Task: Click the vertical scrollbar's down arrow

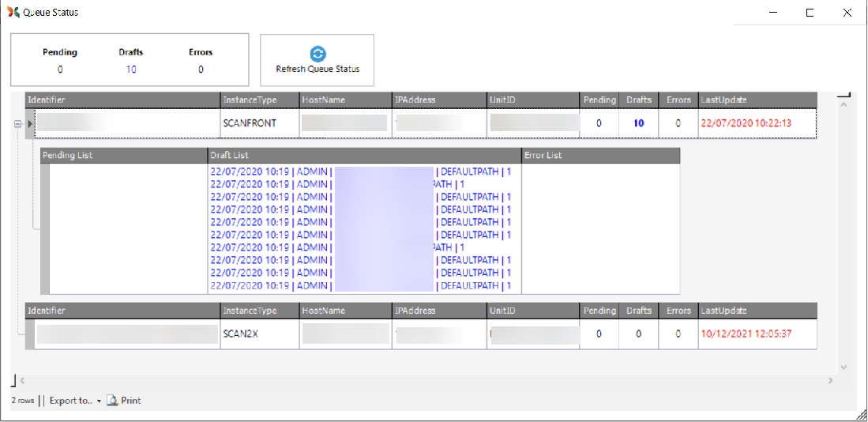Action: 844,367
